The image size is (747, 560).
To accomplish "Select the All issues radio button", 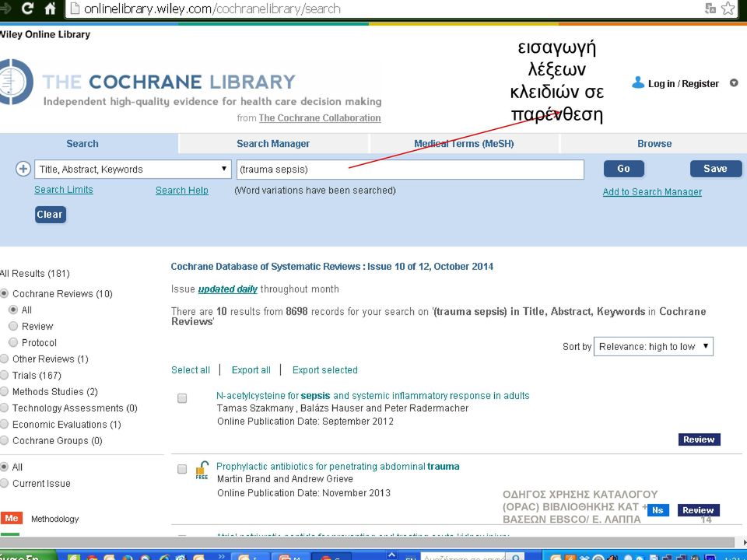I will click(x=5, y=467).
